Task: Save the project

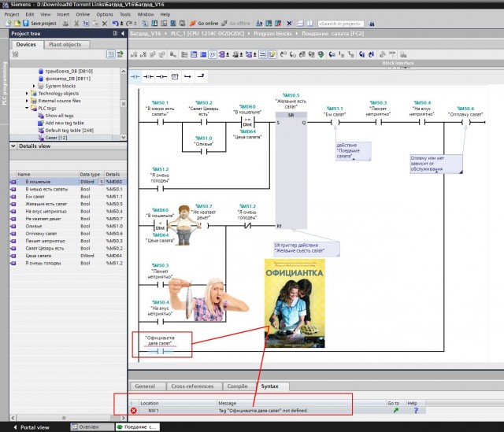Action: pos(40,23)
